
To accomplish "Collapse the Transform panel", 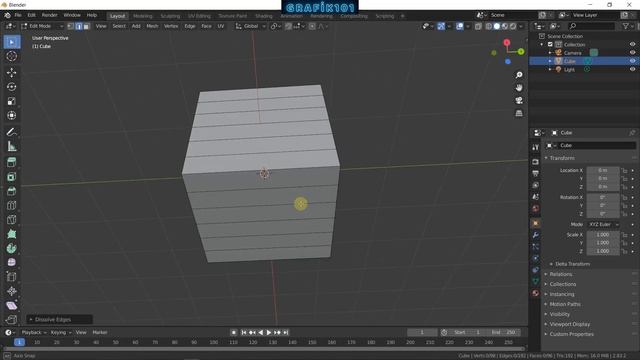I will point(562,158).
